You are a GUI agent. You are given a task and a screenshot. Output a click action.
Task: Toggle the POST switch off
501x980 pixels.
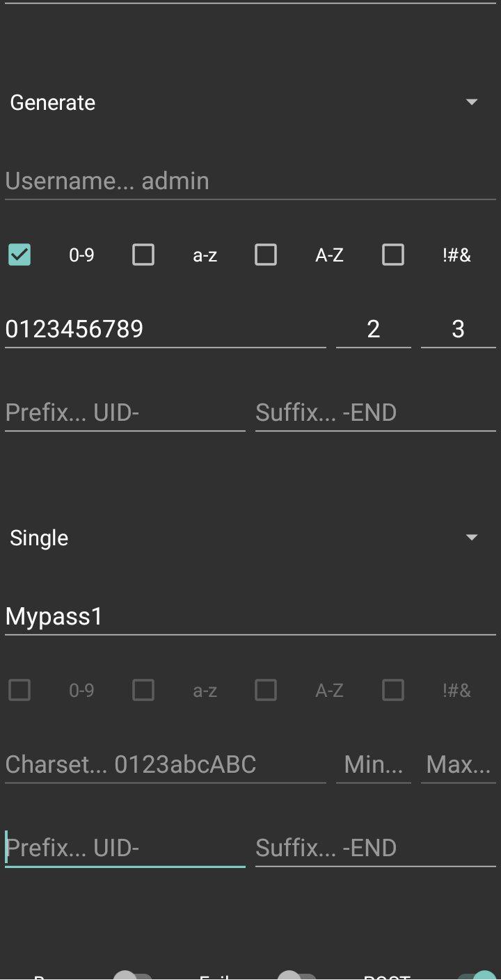[x=476, y=974]
